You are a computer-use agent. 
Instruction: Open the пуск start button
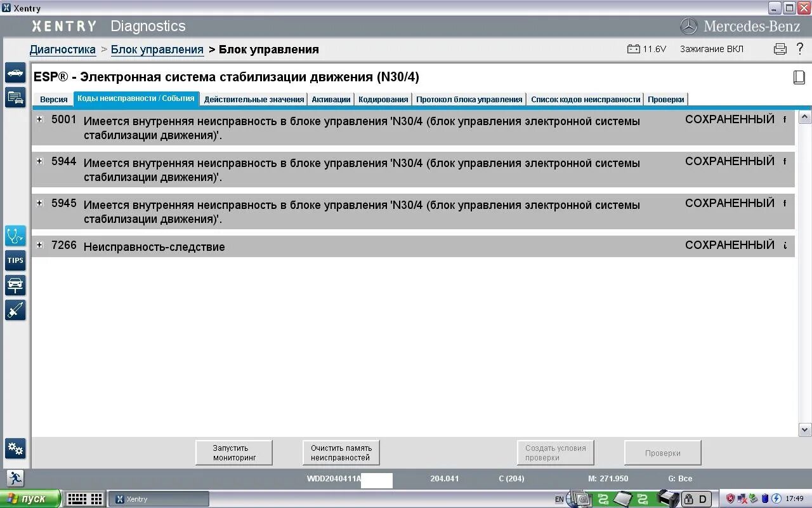[x=30, y=498]
